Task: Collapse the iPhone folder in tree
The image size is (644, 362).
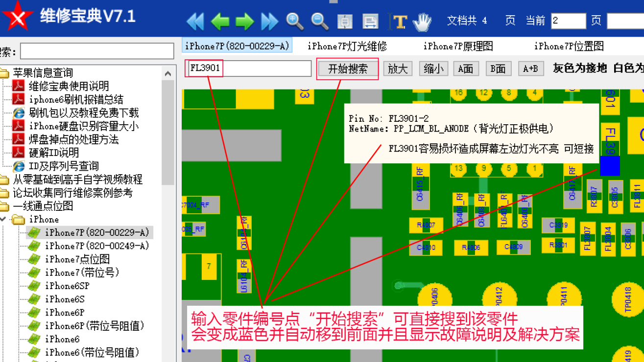Action: coord(3,219)
